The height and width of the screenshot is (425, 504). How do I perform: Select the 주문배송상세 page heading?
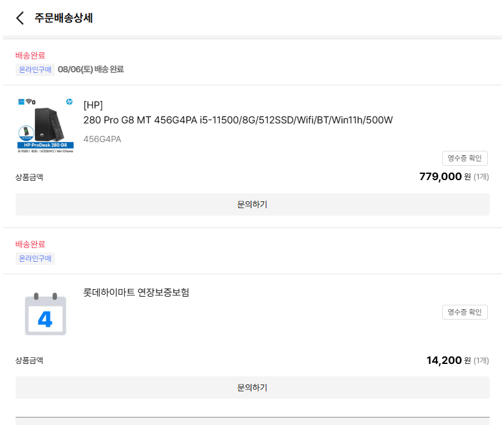tap(64, 18)
